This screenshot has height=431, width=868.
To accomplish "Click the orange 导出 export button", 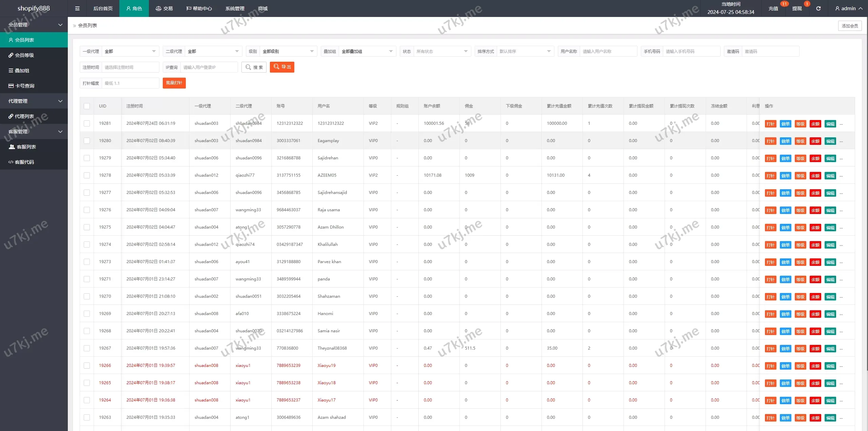I will (282, 67).
